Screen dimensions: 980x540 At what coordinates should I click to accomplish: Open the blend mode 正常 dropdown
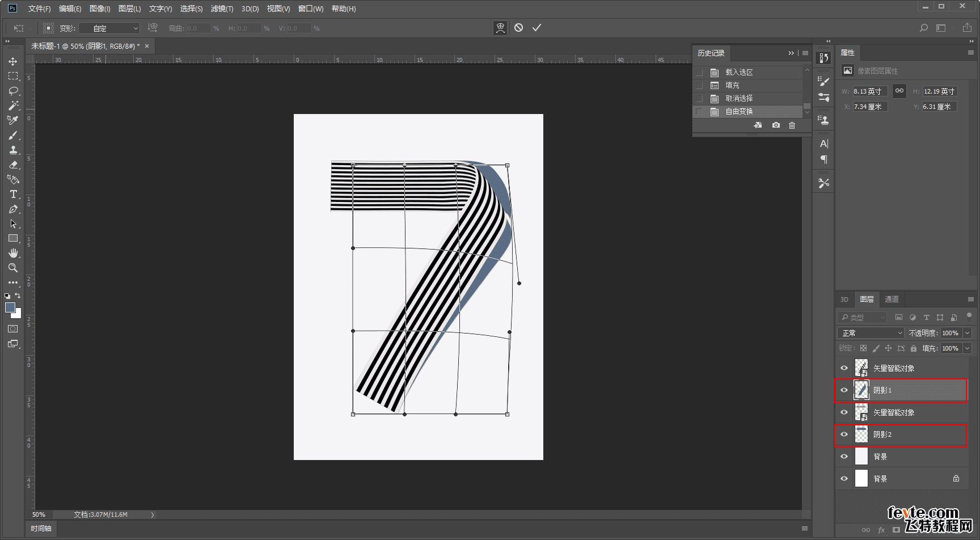(x=870, y=333)
